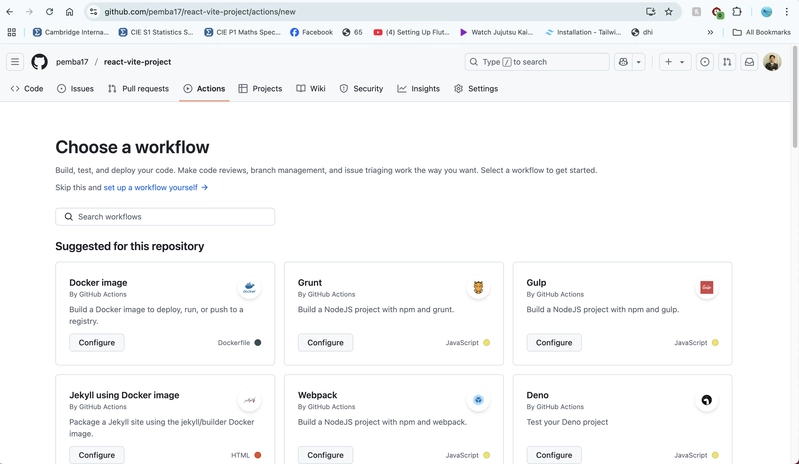Configure the Jekyll using Docker image workflow
799x464 pixels.
[x=97, y=455]
